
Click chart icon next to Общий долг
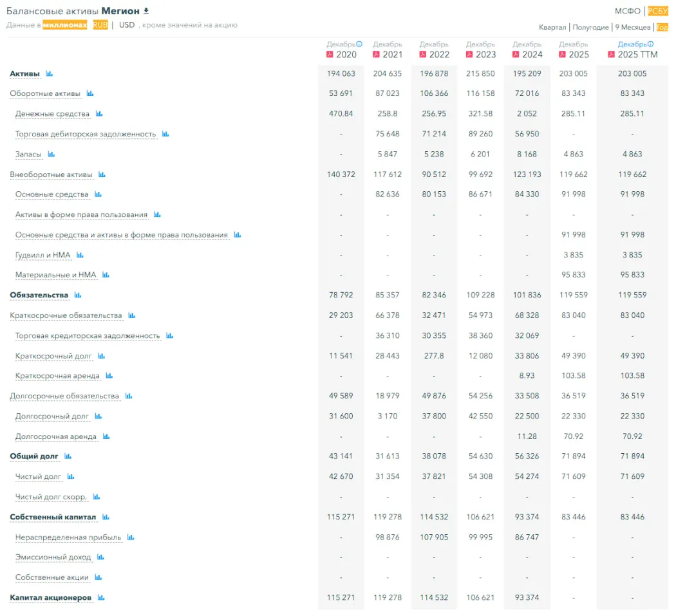tap(68, 456)
